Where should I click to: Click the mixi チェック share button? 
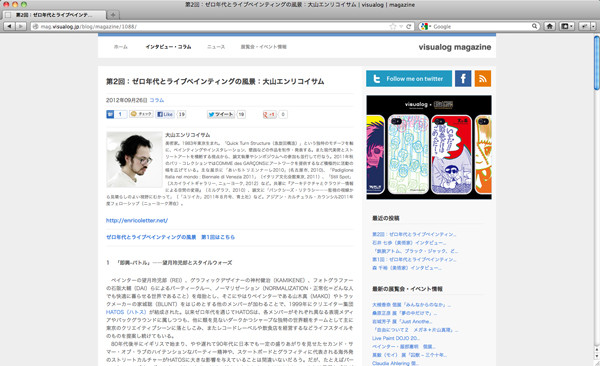[141, 114]
